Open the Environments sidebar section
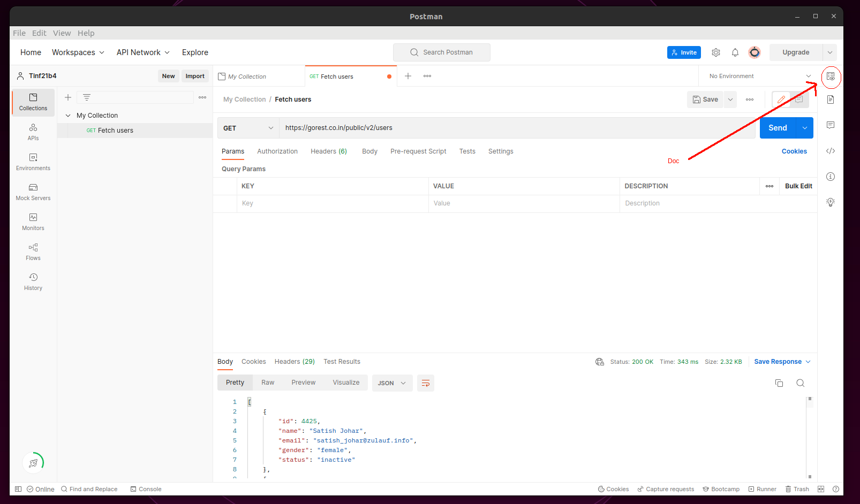Viewport: 860px width, 504px height. point(33,162)
